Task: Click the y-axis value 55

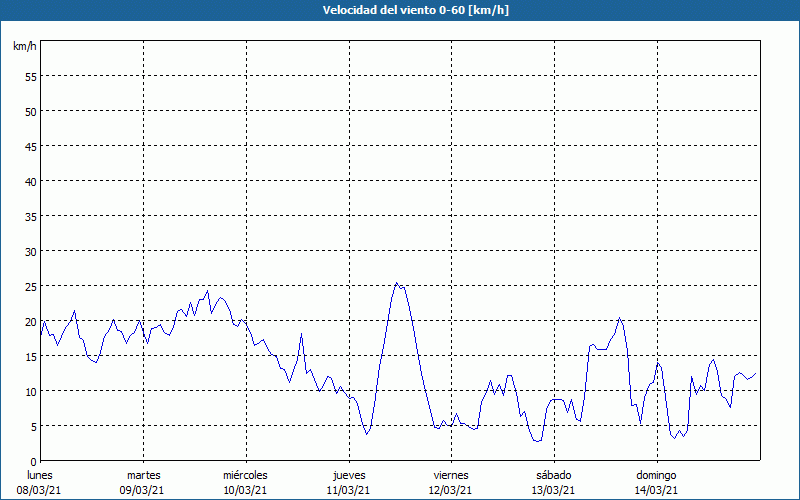Action: (x=31, y=77)
